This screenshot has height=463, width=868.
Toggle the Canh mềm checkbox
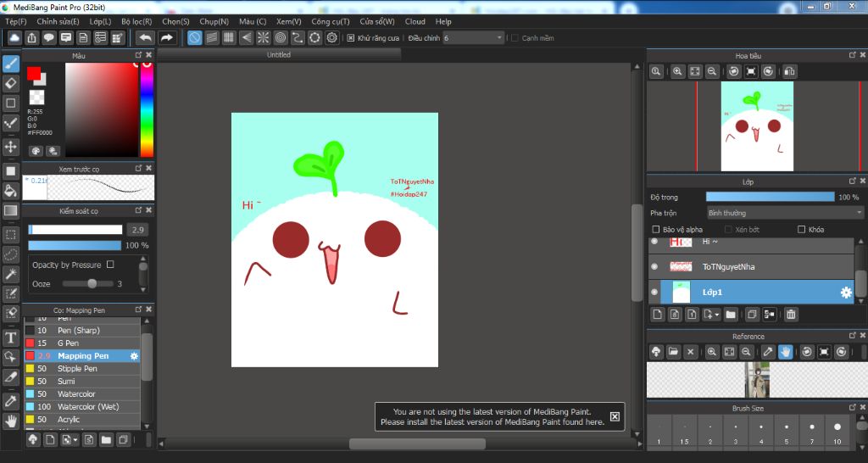coord(515,38)
